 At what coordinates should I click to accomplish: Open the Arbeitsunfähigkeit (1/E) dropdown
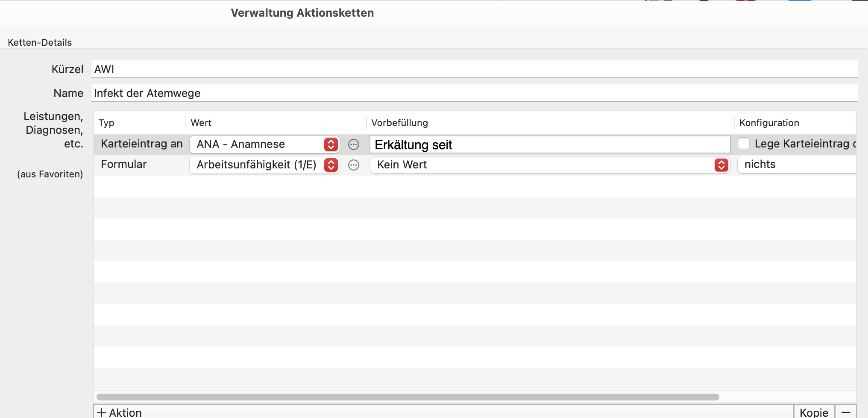pyautogui.click(x=264, y=165)
